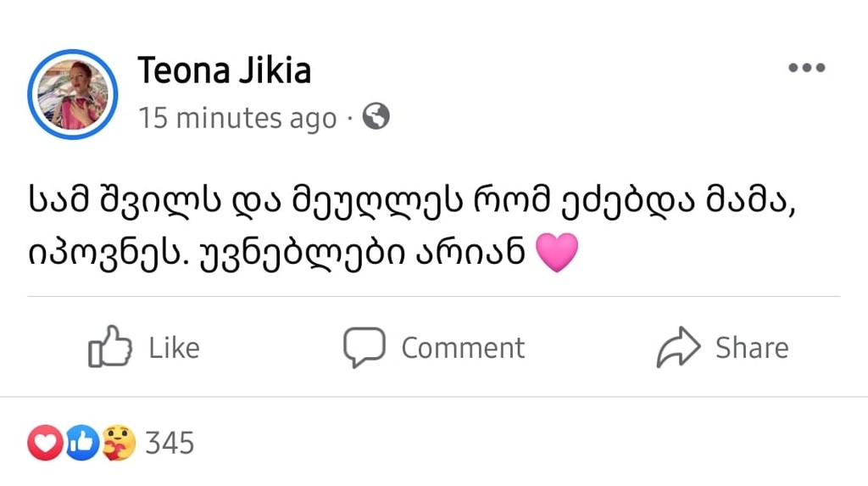Click the Care hugging-heart reaction icon
The height and width of the screenshot is (486, 868).
point(119,443)
